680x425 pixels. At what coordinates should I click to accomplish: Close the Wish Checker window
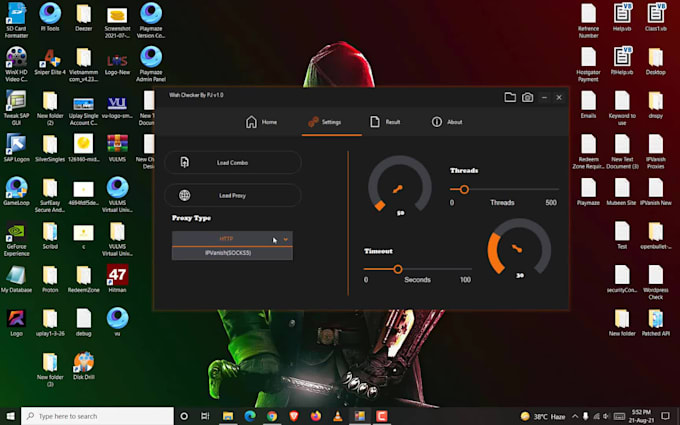[559, 98]
